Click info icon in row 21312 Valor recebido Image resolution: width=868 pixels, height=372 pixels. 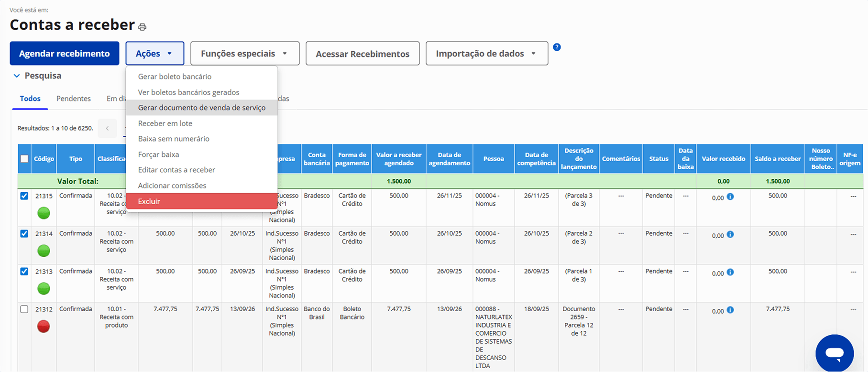(x=730, y=310)
